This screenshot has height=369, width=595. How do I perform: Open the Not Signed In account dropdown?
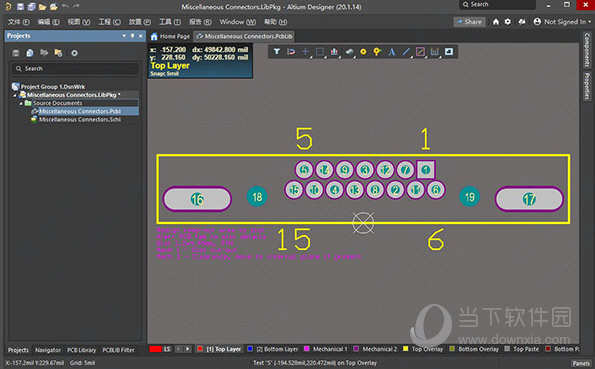tap(562, 22)
